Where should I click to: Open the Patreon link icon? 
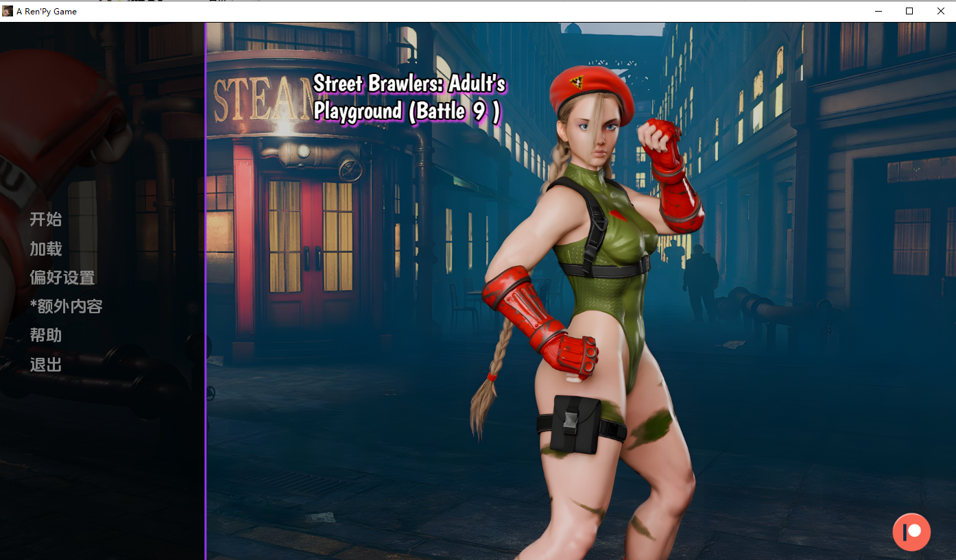[911, 532]
